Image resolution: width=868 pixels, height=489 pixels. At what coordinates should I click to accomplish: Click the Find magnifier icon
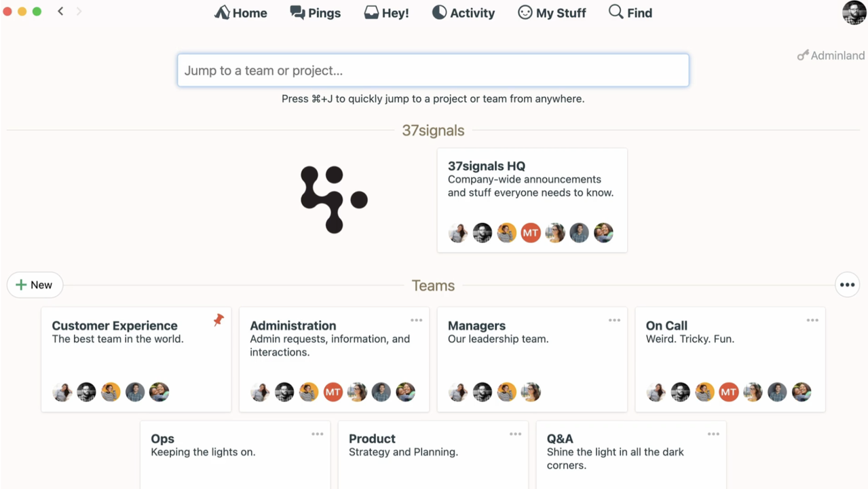(x=616, y=12)
